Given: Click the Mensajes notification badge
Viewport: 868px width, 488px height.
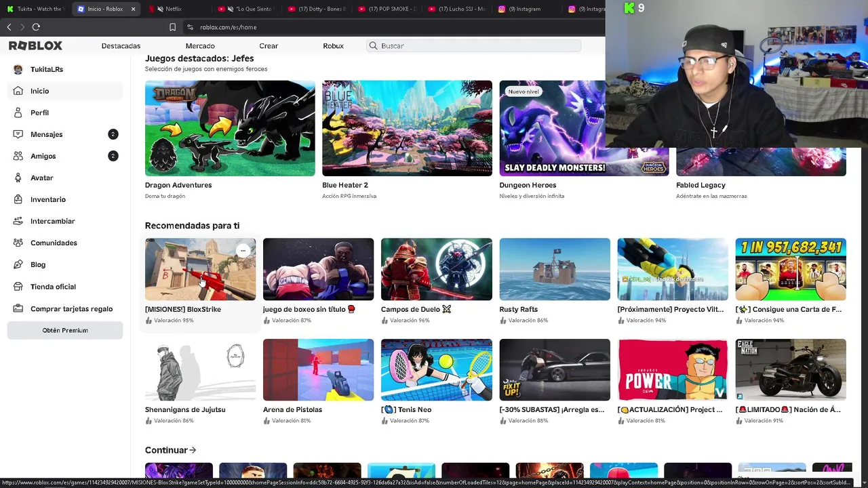Looking at the screenshot, I should [113, 134].
